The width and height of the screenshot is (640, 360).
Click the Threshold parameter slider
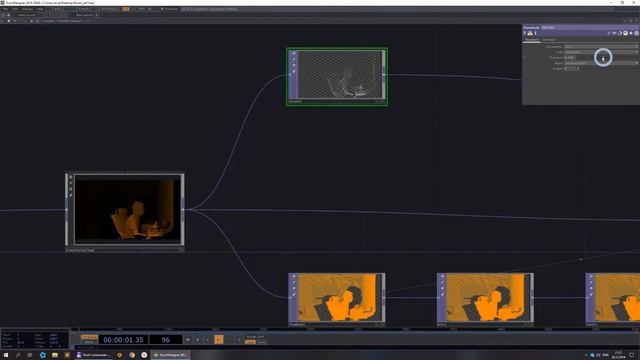pyautogui.click(x=607, y=58)
